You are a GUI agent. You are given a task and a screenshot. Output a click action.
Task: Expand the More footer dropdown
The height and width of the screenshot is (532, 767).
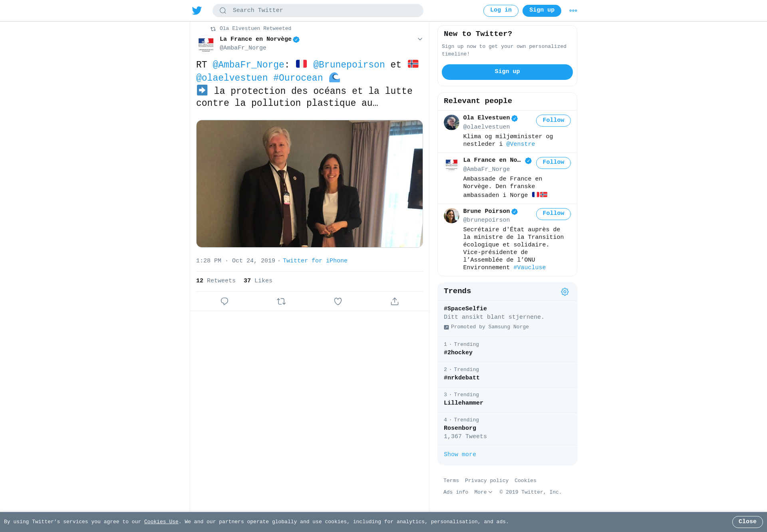click(483, 492)
